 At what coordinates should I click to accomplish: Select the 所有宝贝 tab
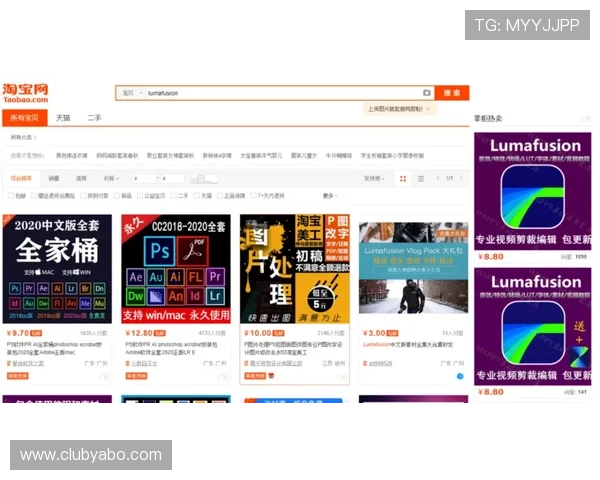(x=25, y=118)
